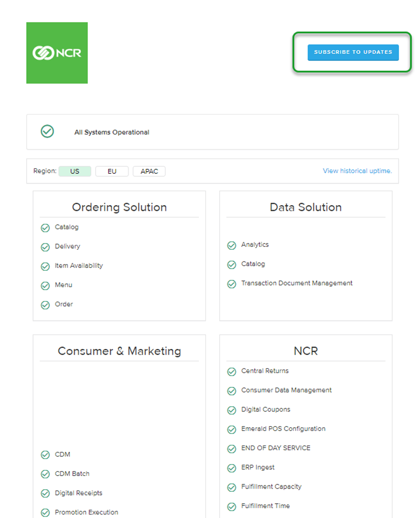The image size is (420, 518).
Task: Click status icon beside Fulfillment Capacity
Action: 232,487
